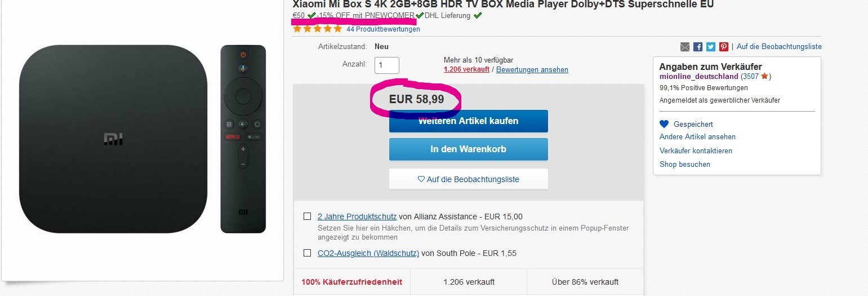
Task: Share listing on Pinterest icon
Action: pyautogui.click(x=724, y=47)
